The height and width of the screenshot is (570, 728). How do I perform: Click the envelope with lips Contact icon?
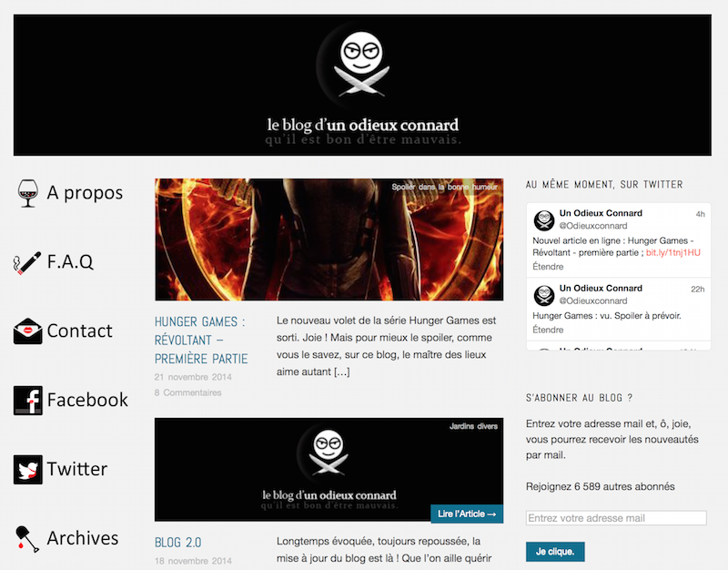[x=28, y=331]
